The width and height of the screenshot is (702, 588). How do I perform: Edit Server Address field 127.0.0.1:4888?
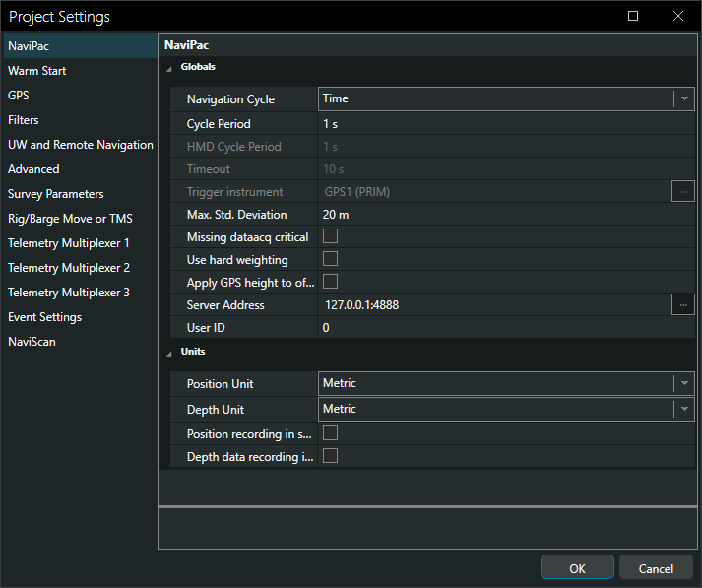[494, 305]
